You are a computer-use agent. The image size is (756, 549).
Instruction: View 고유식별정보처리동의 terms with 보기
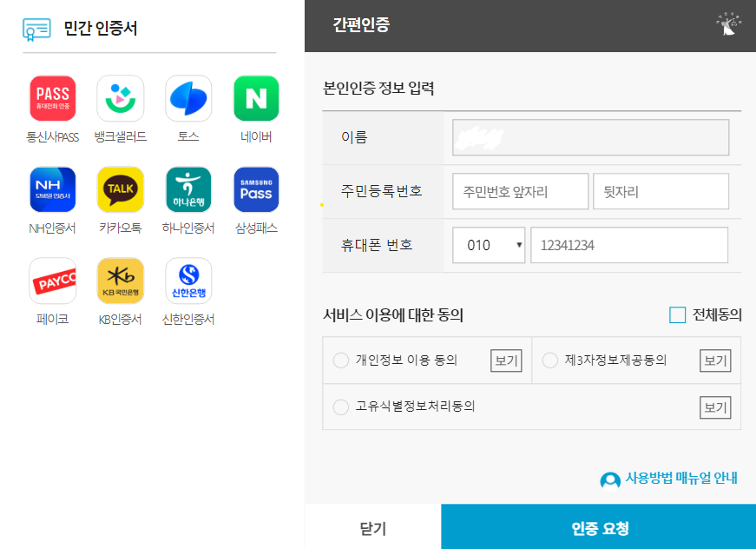(x=715, y=407)
